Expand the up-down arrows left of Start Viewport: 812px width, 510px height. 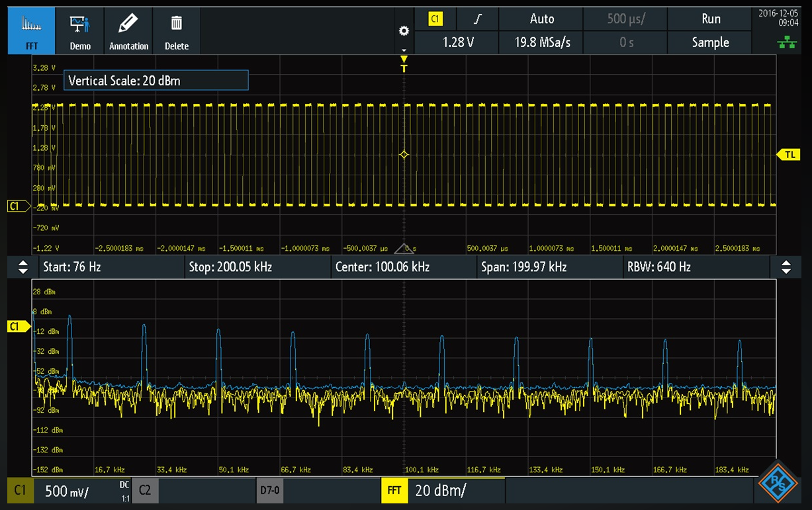23,267
